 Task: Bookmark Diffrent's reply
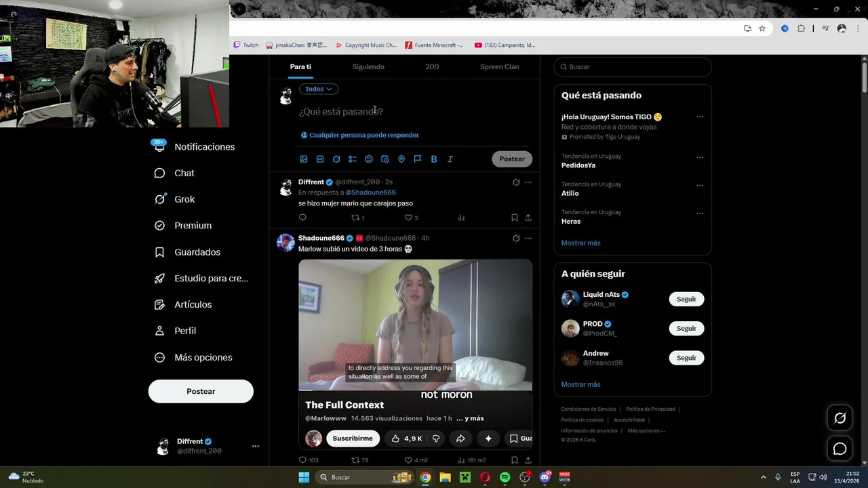tap(514, 218)
